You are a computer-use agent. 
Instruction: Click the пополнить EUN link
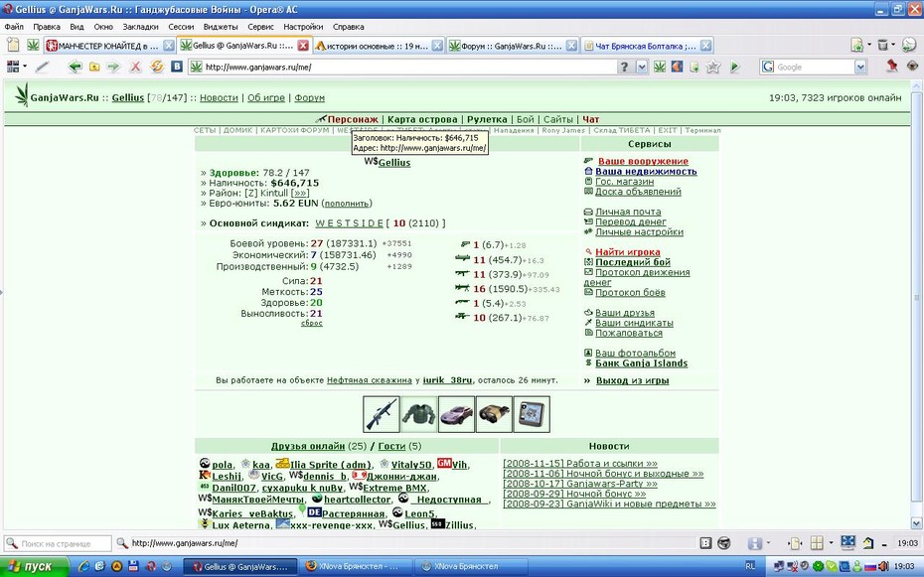tap(347, 204)
